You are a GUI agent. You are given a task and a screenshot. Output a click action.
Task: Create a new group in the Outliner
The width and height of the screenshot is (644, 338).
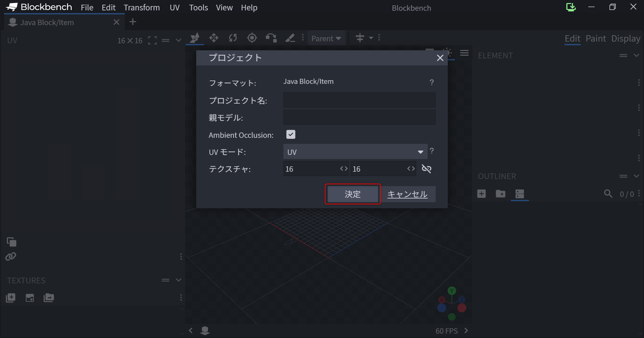(500, 194)
